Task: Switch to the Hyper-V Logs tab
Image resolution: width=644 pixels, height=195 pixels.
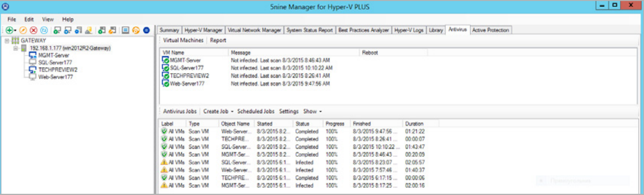Action: click(x=409, y=30)
